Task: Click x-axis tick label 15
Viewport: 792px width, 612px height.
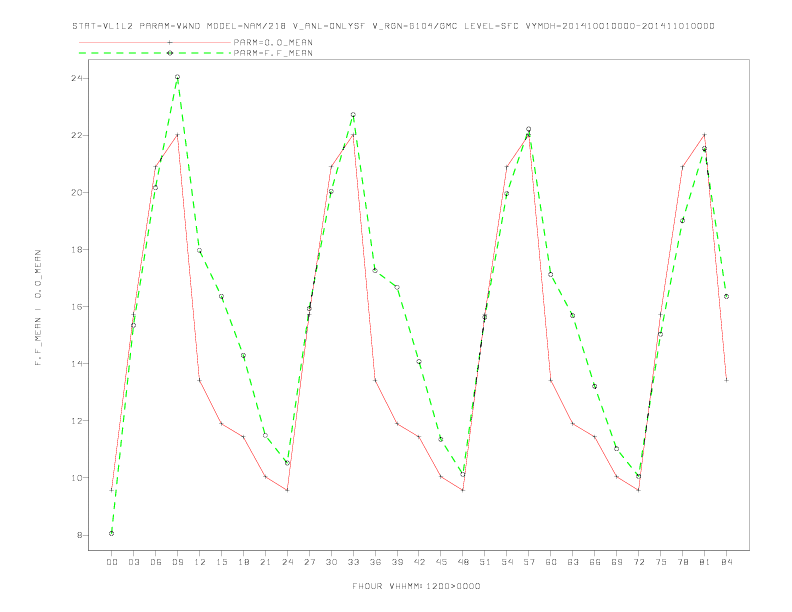Action: (221, 562)
